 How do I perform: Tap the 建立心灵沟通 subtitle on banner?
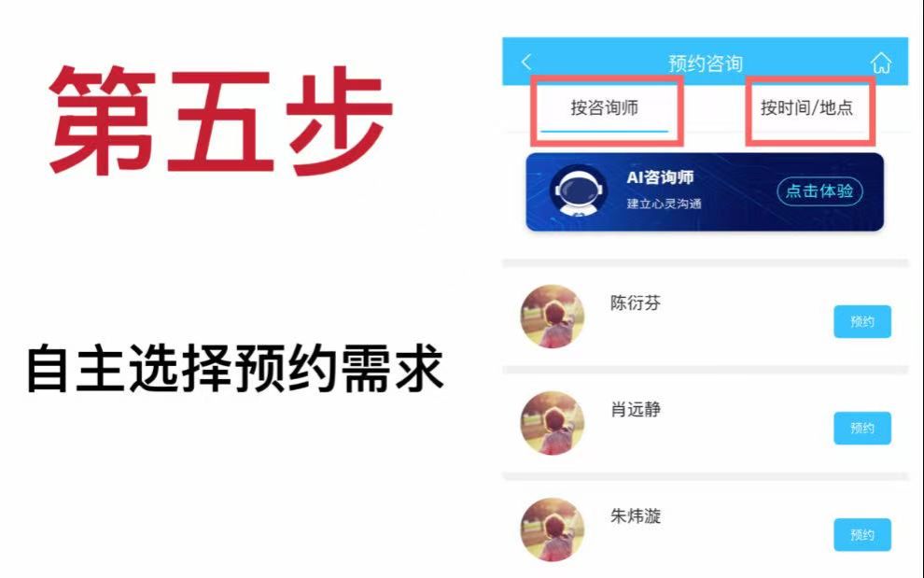[x=664, y=204]
